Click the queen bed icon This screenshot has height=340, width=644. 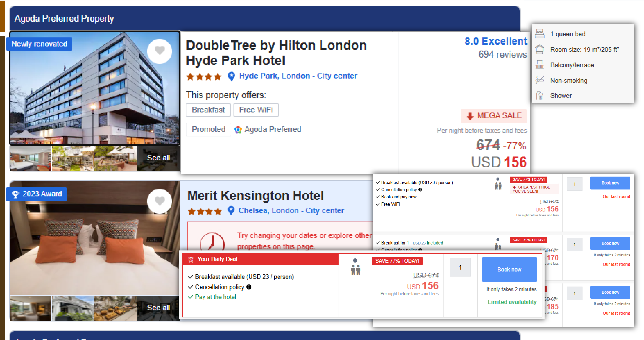540,34
